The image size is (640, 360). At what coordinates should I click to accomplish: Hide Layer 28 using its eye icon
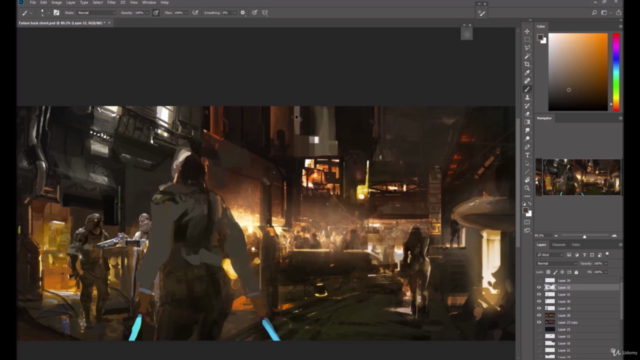pyautogui.click(x=539, y=315)
